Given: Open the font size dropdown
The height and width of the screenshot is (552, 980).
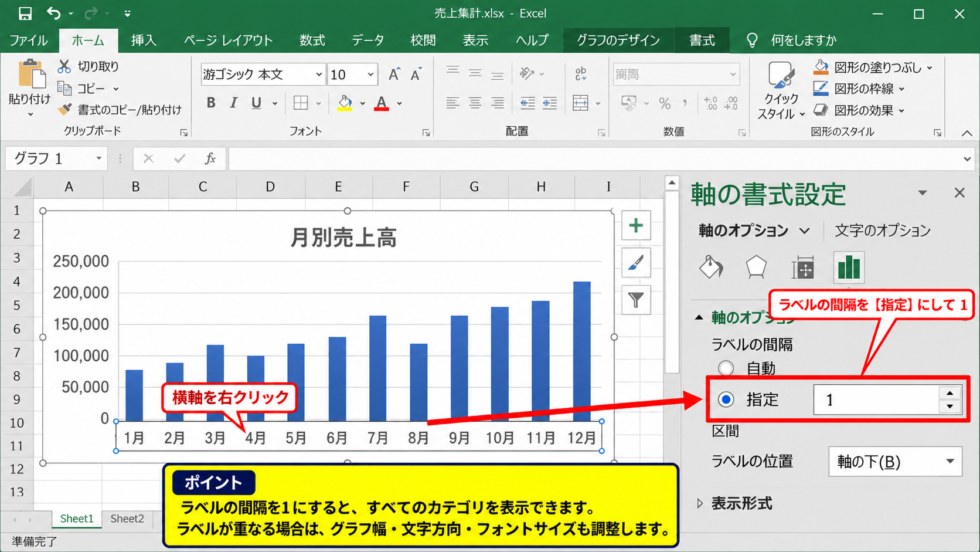Looking at the screenshot, I should pyautogui.click(x=370, y=74).
